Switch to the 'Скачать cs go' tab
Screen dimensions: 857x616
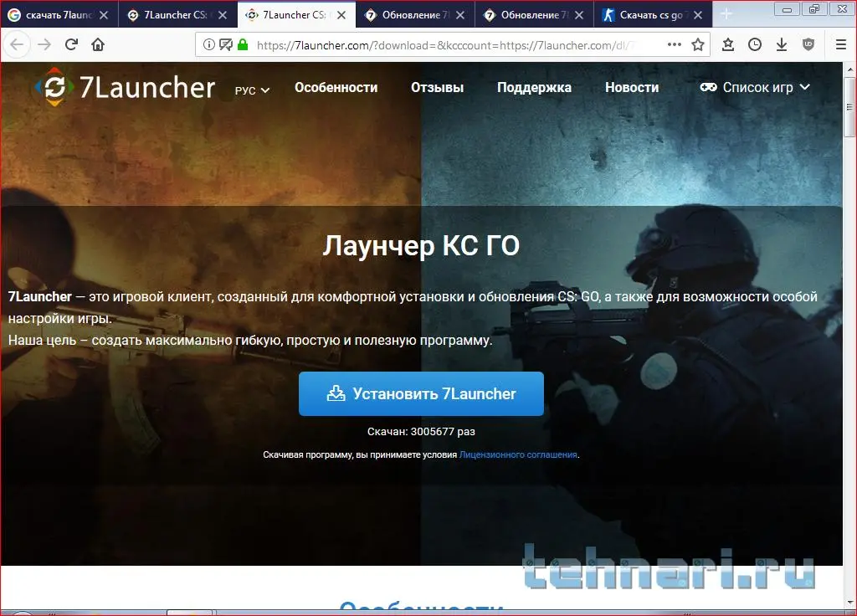pos(653,15)
